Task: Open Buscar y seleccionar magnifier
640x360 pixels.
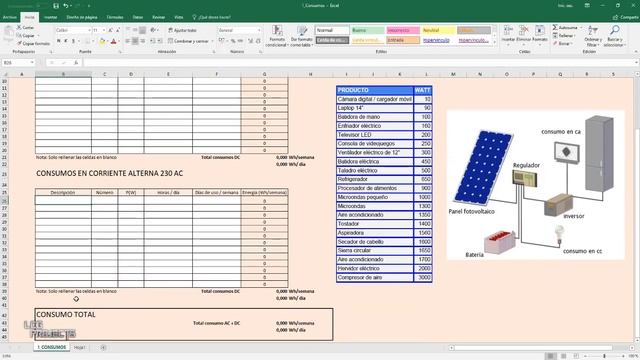Action: tap(614, 36)
